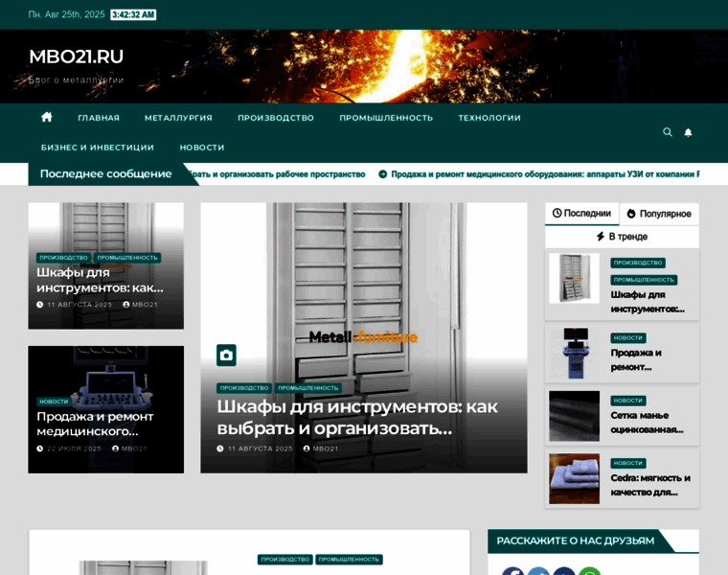728x575 pixels.
Task: Click ПРОМЫШЛЕННОСТЬ tag on featured article
Action: (x=308, y=388)
